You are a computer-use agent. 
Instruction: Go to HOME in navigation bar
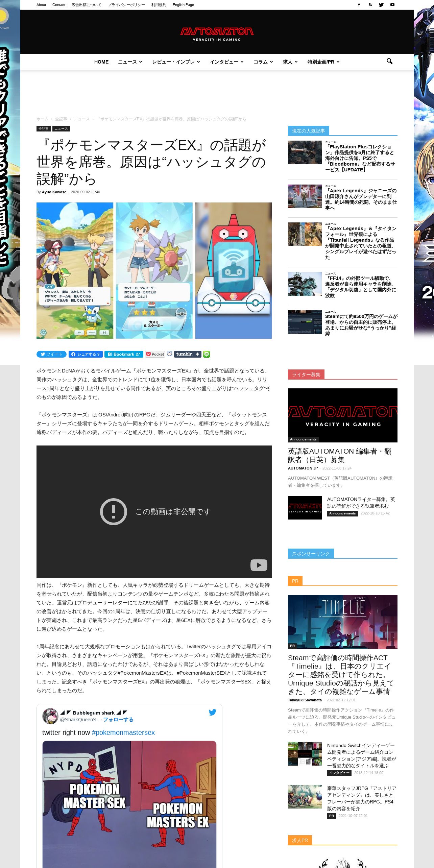click(x=101, y=62)
